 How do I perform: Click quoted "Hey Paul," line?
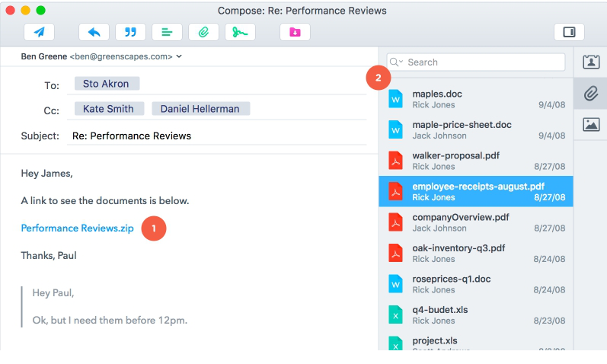point(53,292)
